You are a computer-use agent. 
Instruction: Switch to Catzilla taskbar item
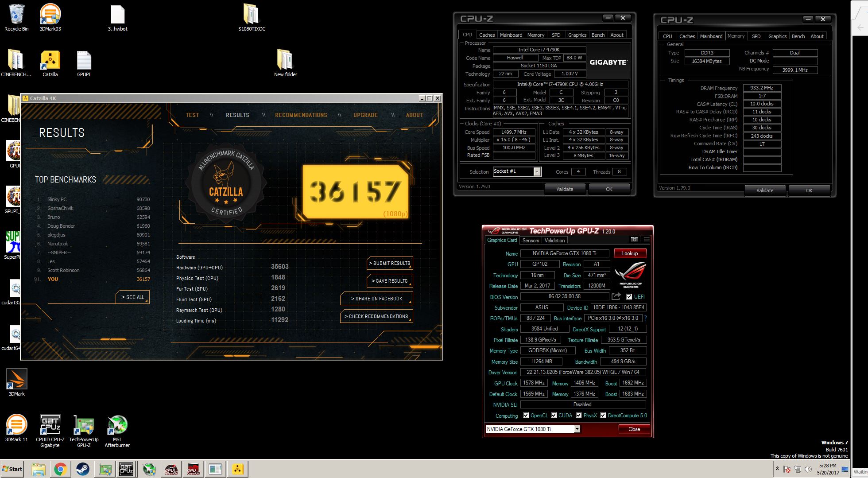pos(238,469)
